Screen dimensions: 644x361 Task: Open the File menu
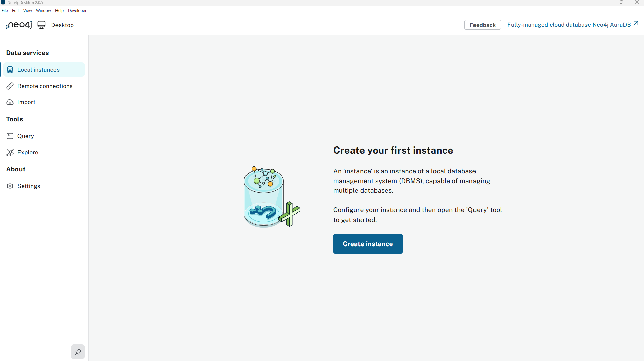(5, 11)
